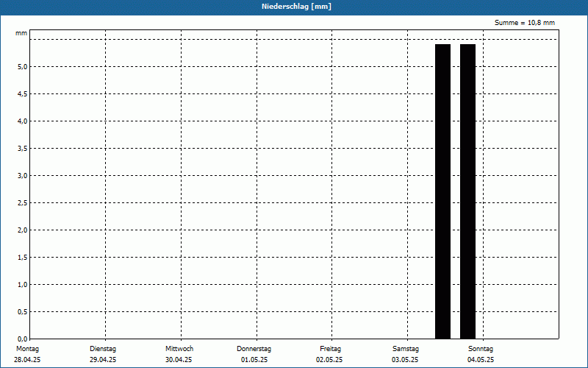Click the 0,0 y-axis value
The width and height of the screenshot is (588, 368).
23,339
